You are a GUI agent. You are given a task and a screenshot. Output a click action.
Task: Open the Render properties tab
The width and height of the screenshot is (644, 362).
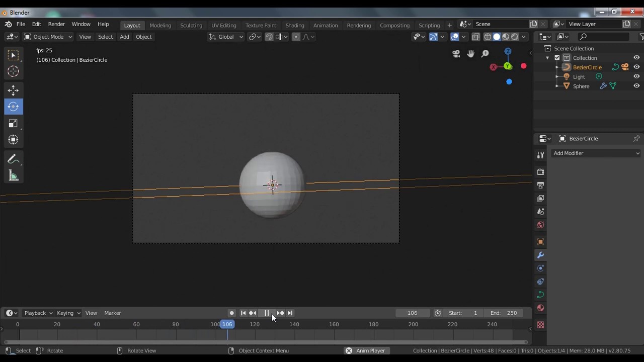point(540,172)
